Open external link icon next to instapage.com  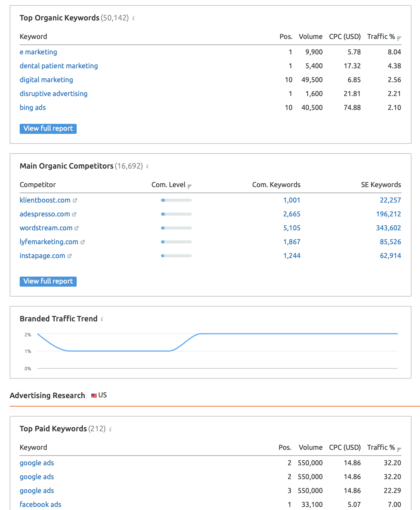tap(69, 256)
